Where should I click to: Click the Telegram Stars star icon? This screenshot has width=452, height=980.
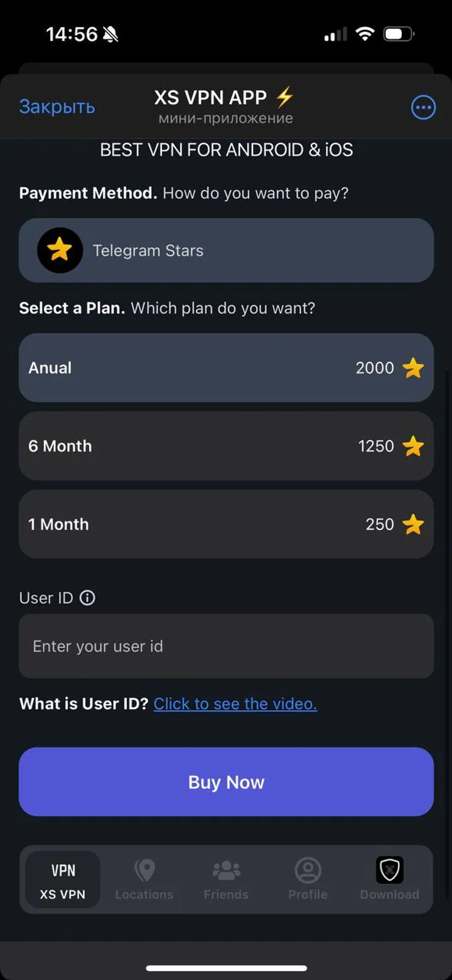coord(60,250)
